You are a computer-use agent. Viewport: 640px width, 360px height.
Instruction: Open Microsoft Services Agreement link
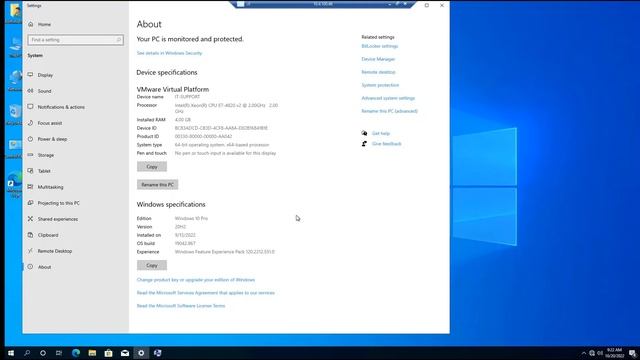click(206, 293)
